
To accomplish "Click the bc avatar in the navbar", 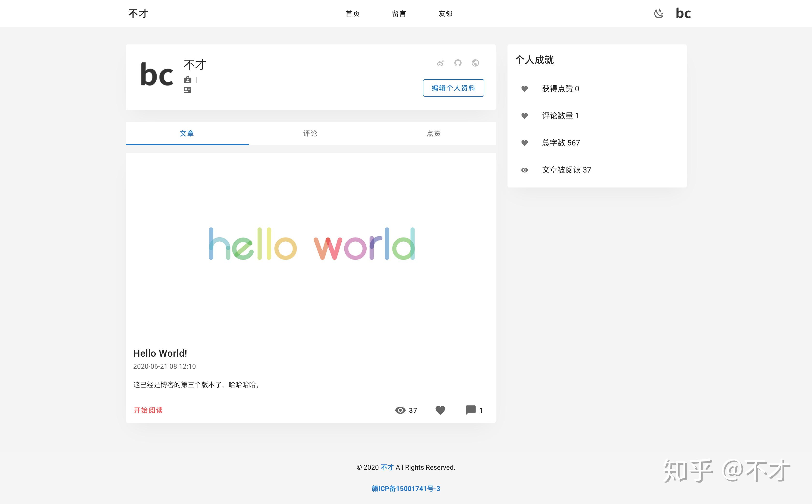I will tap(683, 14).
